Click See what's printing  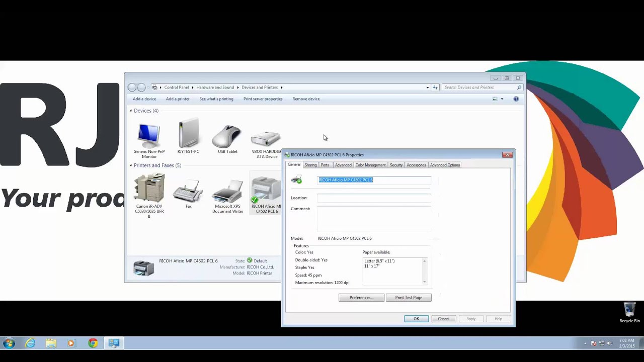[216, 99]
